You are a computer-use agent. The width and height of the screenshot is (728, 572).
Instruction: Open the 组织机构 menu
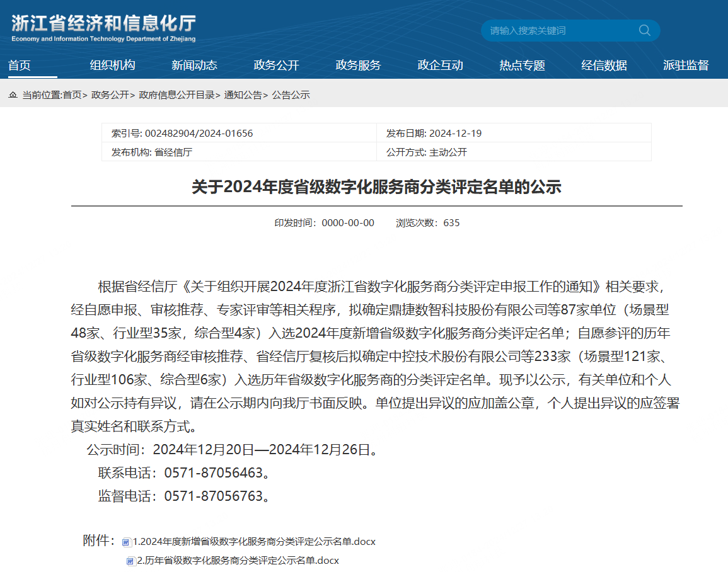click(x=112, y=66)
